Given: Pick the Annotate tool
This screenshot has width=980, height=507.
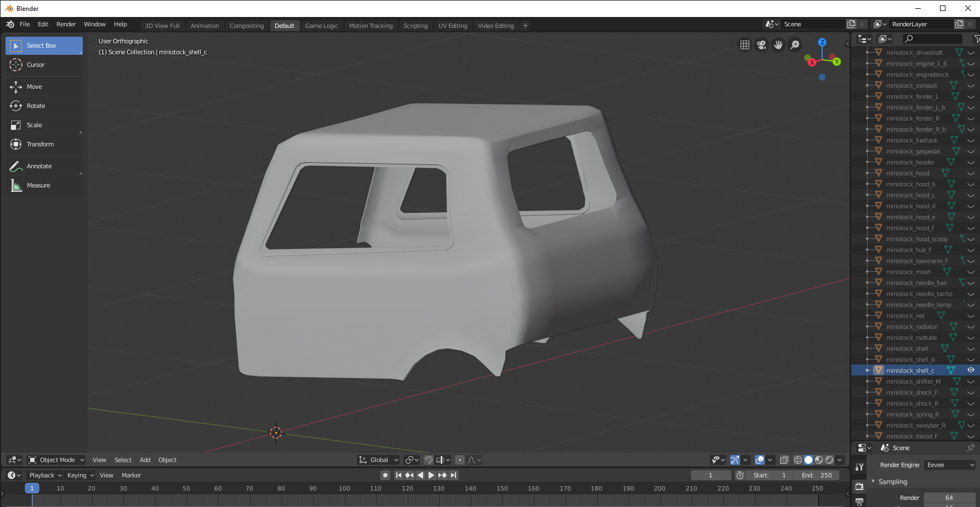Looking at the screenshot, I should click(x=39, y=166).
